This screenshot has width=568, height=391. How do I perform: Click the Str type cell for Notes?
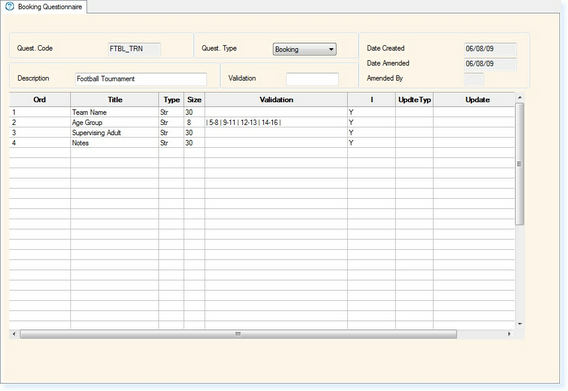(x=171, y=143)
